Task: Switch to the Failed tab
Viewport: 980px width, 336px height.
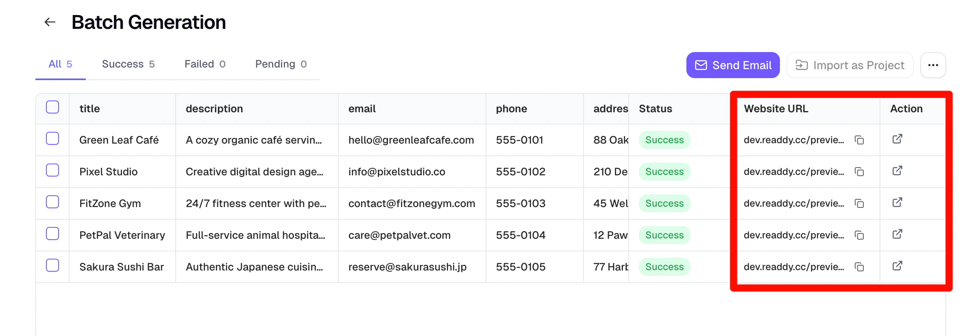Action: [205, 64]
